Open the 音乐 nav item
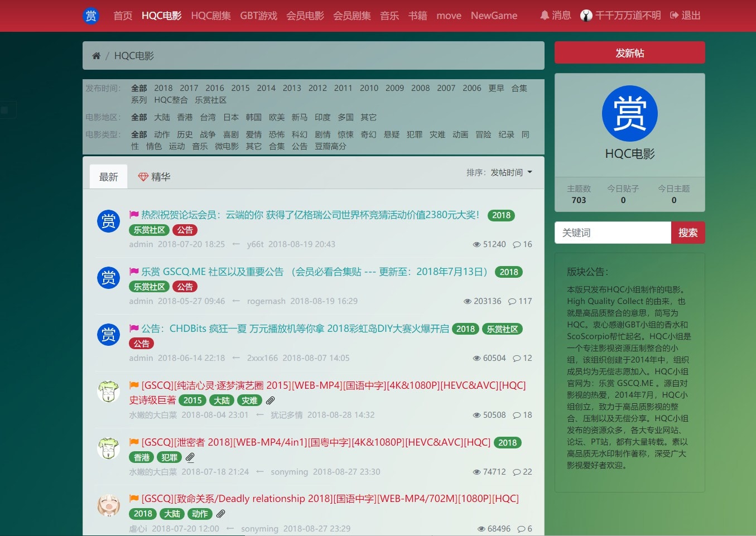Image resolution: width=756 pixels, height=536 pixels. pos(389,16)
